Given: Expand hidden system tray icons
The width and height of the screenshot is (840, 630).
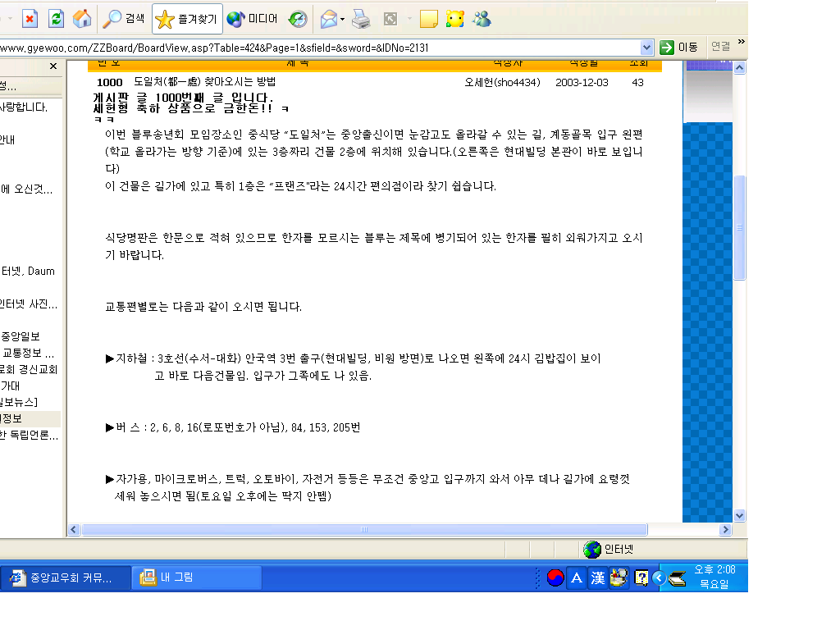Looking at the screenshot, I should [658, 577].
